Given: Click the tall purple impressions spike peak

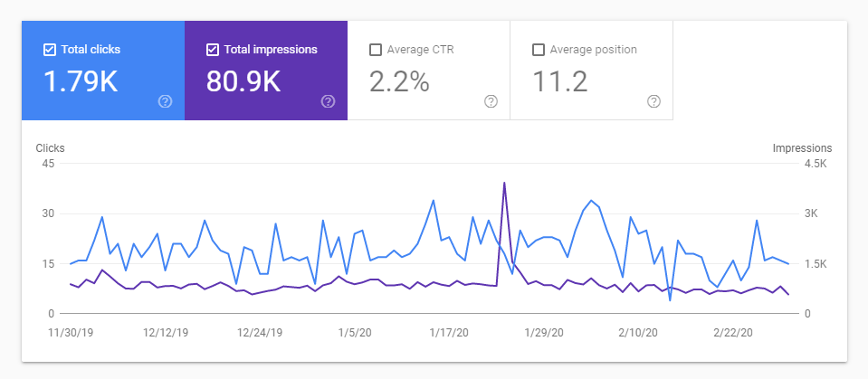Looking at the screenshot, I should click(503, 184).
